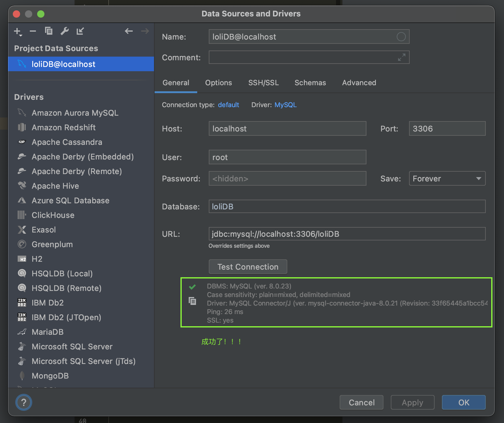Viewport: 504px width, 423px height.
Task: Select Apache Cassandra driver
Action: click(81, 142)
